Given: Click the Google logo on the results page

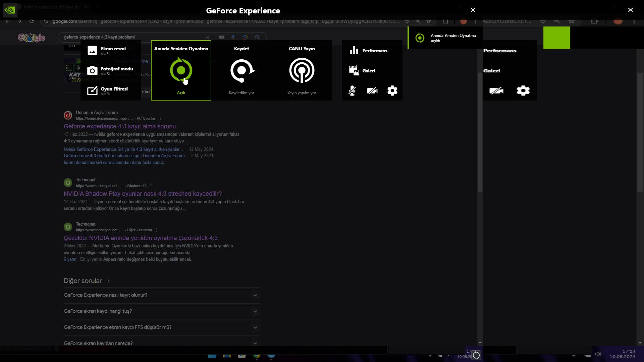Looking at the screenshot, I should tap(31, 37).
